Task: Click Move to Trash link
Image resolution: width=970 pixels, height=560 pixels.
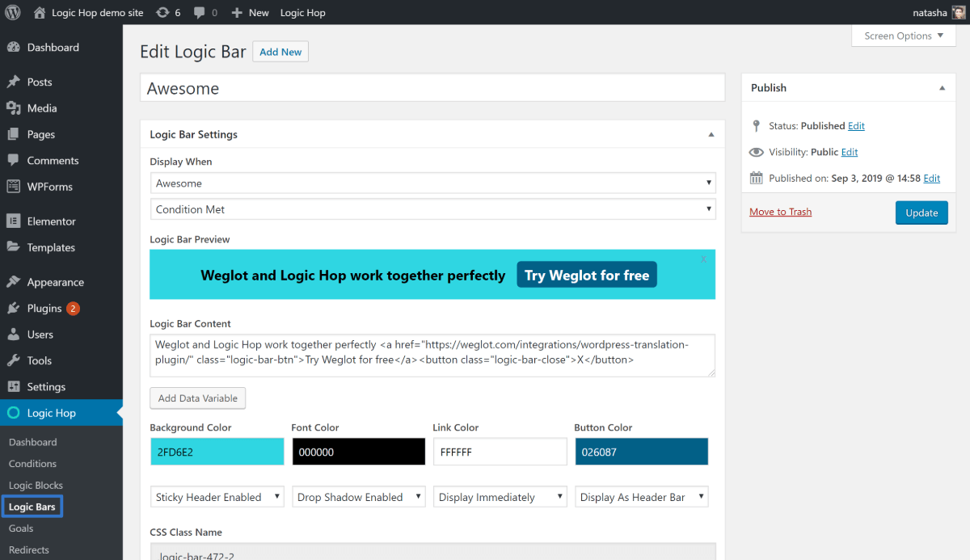Action: point(781,212)
